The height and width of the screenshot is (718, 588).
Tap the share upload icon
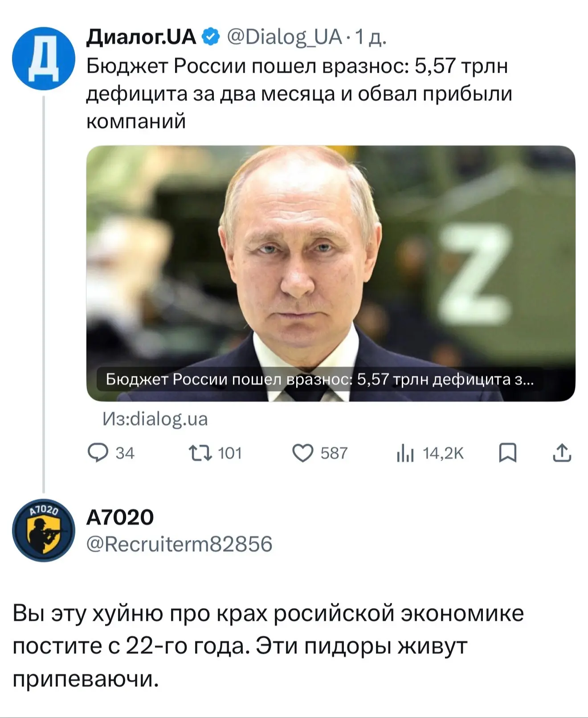point(562,453)
